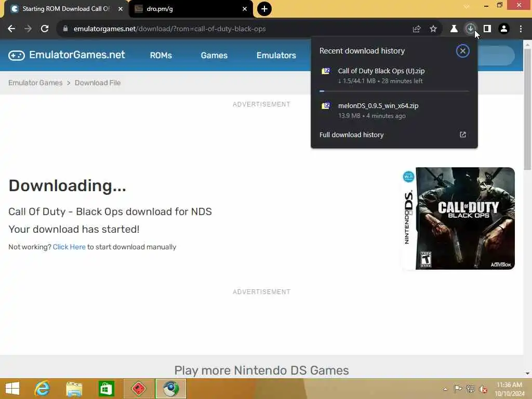The width and height of the screenshot is (532, 399).
Task: Open the browser side panel
Action: (x=487, y=29)
